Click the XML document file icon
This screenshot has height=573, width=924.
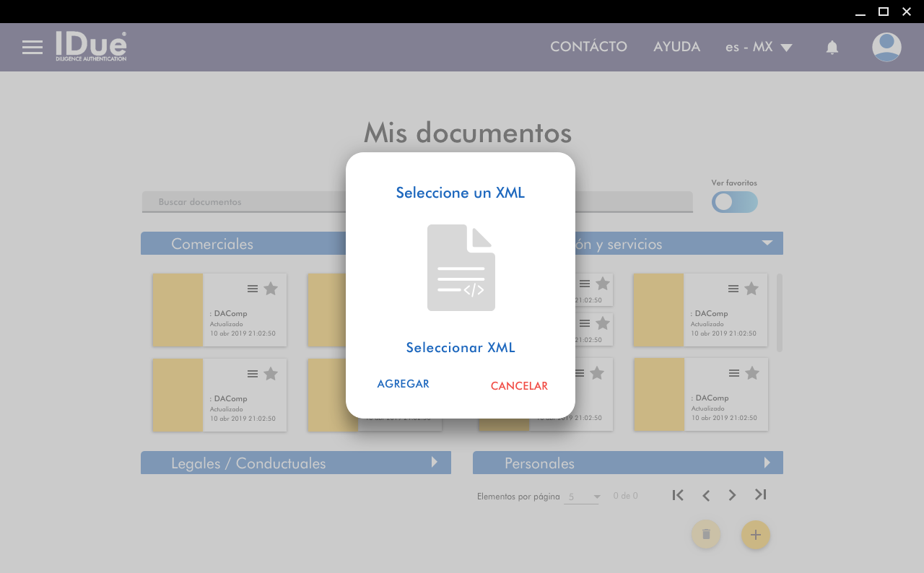[461, 268]
